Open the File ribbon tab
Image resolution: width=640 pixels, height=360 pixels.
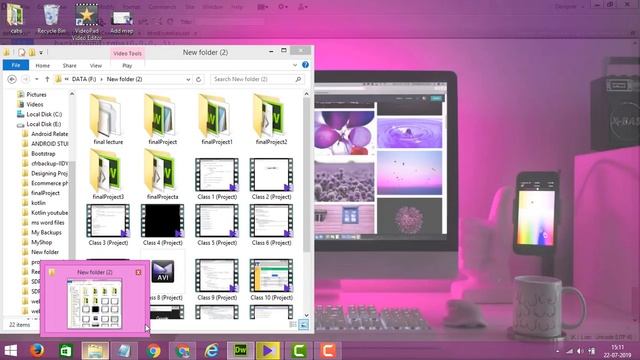pyautogui.click(x=16, y=65)
